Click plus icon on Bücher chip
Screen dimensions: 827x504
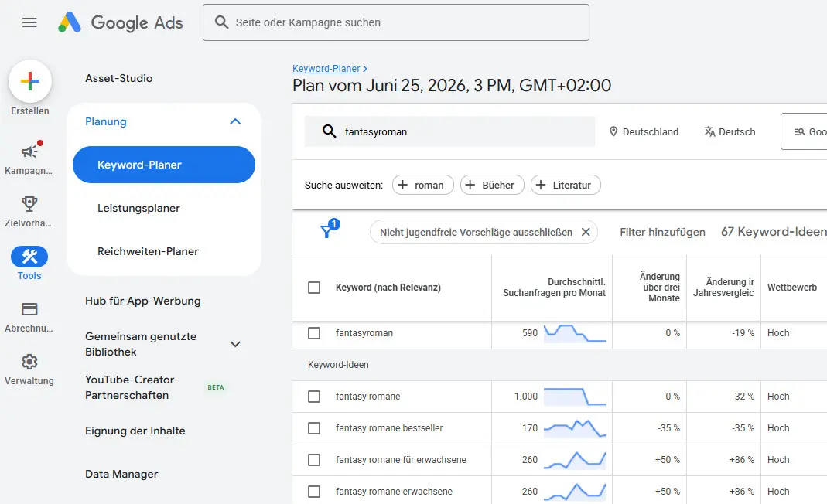470,185
